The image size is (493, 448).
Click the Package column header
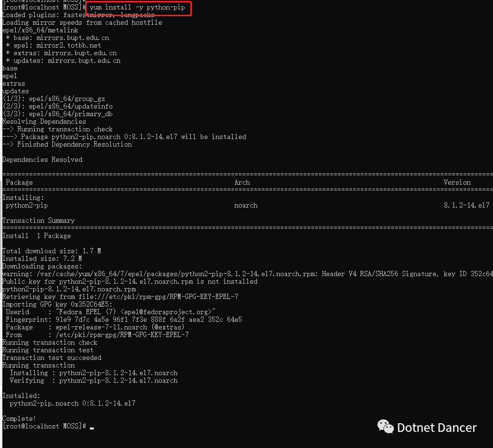(19, 182)
